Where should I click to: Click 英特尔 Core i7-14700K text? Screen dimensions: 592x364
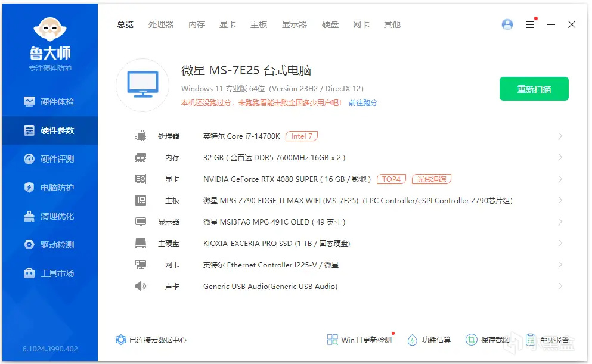coord(241,136)
